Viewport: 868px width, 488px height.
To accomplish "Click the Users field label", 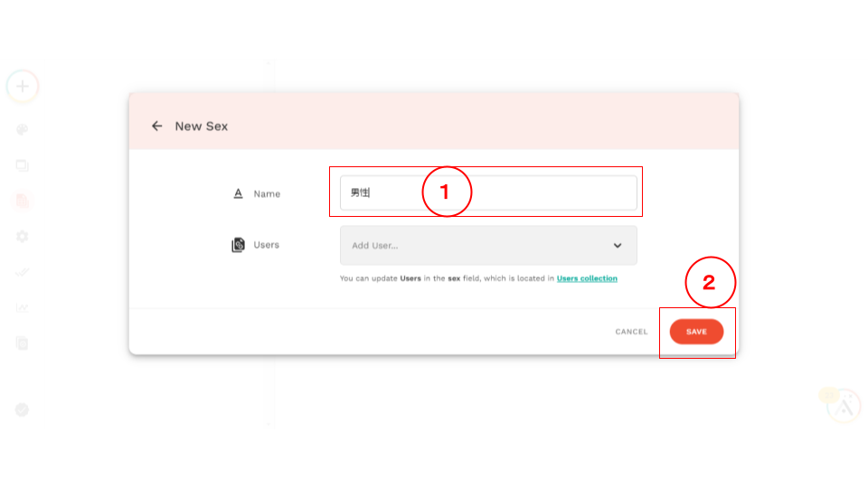I will coord(266,245).
